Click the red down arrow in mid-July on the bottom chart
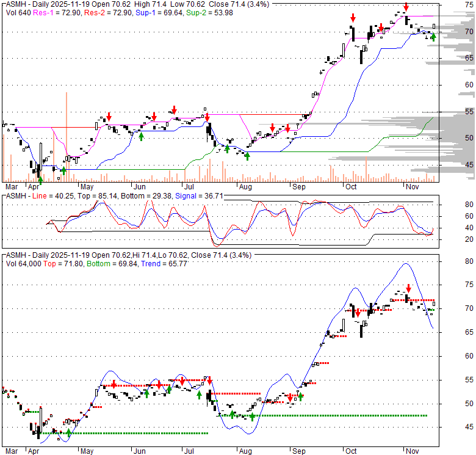This screenshot has width=476, height=455. click(209, 380)
